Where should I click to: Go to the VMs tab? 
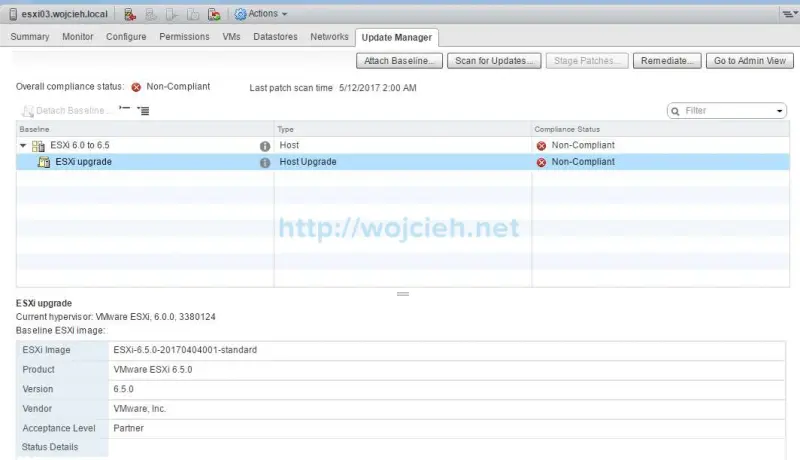pos(231,37)
